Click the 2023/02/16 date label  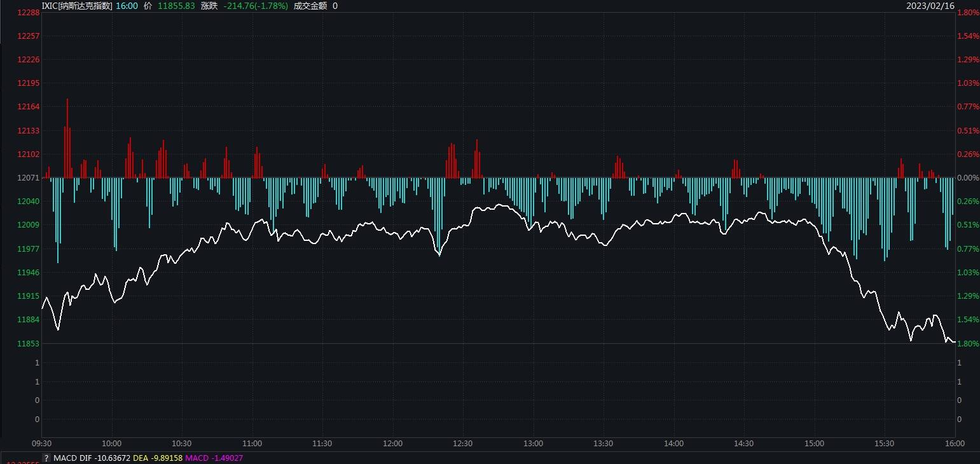pyautogui.click(x=930, y=6)
